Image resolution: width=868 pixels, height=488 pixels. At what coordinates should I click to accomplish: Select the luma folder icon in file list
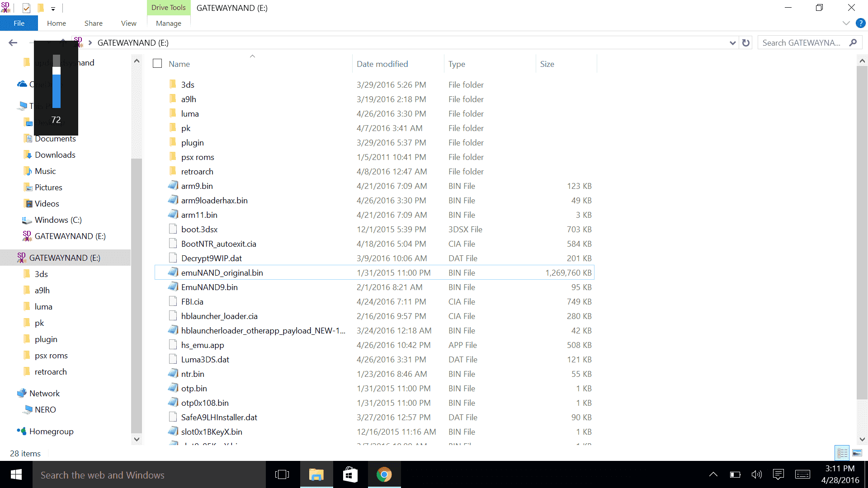coord(173,113)
